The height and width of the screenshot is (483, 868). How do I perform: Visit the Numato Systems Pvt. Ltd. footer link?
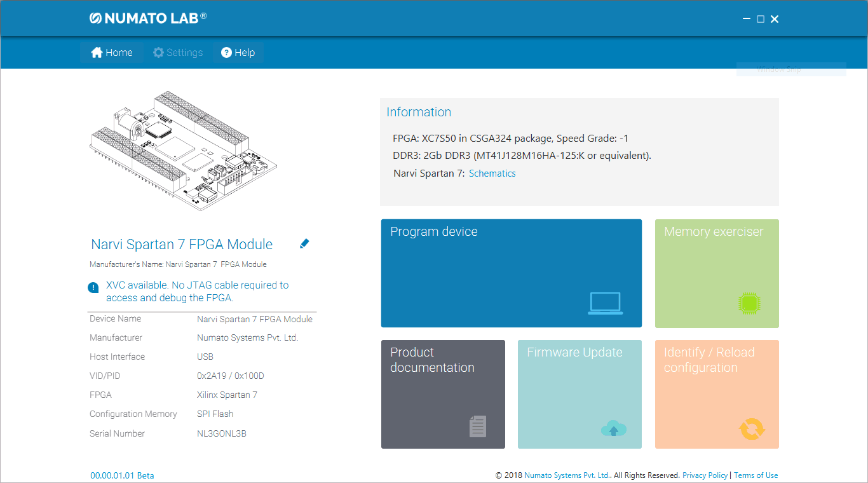click(567, 475)
